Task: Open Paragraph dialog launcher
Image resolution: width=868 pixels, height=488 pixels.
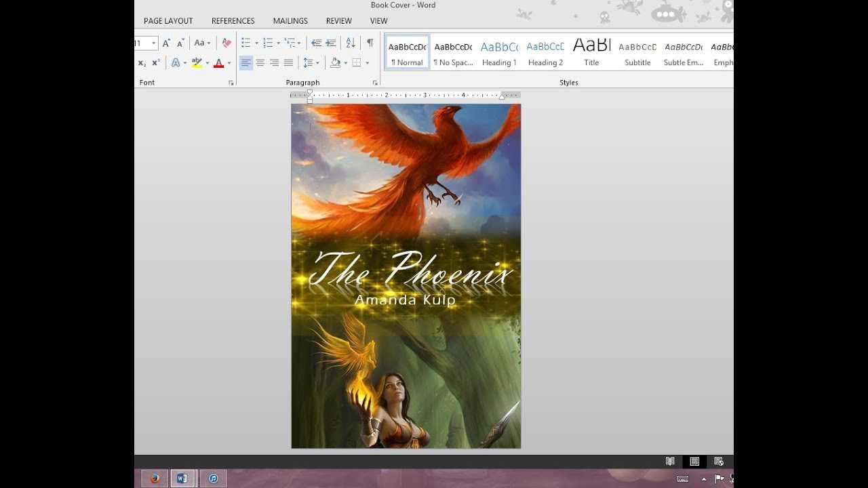Action: pyautogui.click(x=375, y=83)
